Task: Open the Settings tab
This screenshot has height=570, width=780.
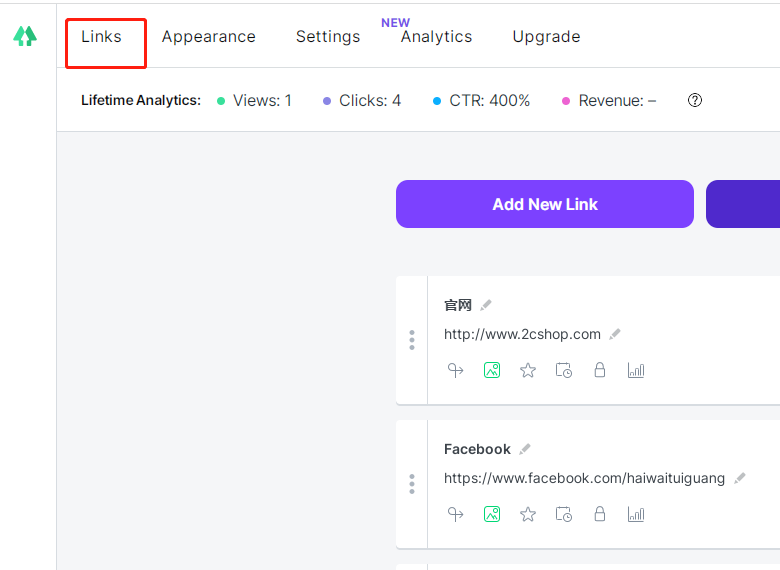Action: coord(327,37)
